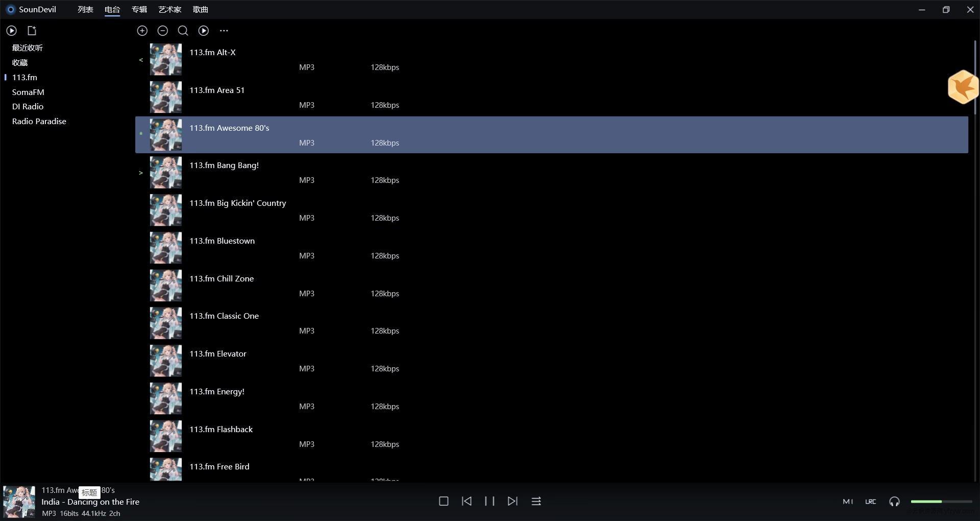Select DI Radio in sidebar
The width and height of the screenshot is (980, 521).
(x=28, y=106)
